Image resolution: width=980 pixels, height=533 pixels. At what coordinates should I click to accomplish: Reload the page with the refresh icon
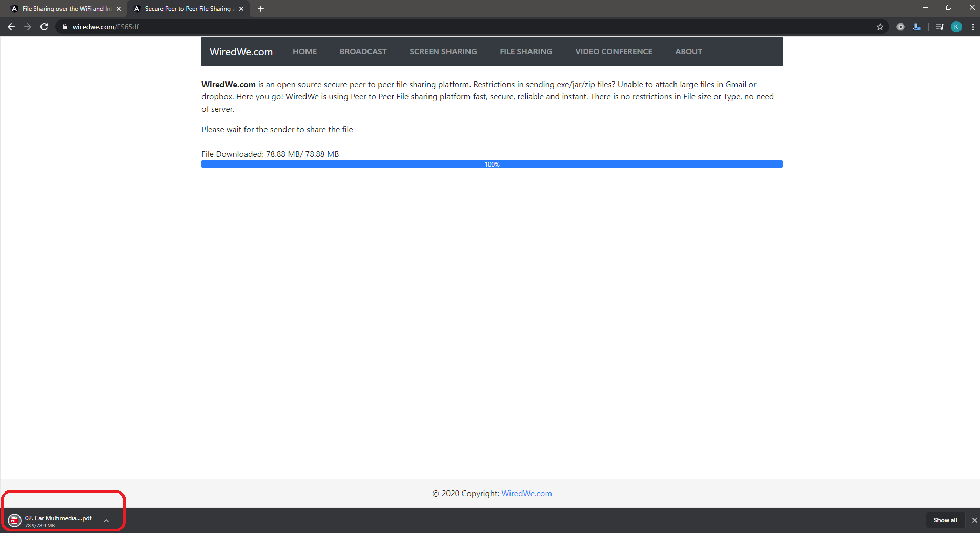[x=44, y=27]
